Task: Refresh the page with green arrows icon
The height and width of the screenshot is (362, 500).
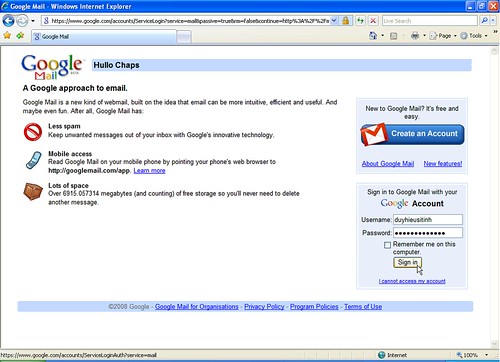Action: (x=360, y=21)
